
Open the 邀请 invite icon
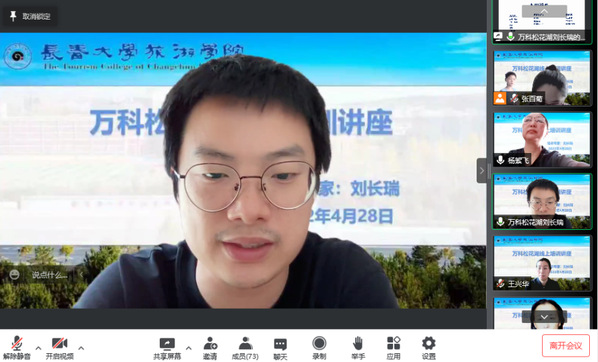(x=210, y=348)
